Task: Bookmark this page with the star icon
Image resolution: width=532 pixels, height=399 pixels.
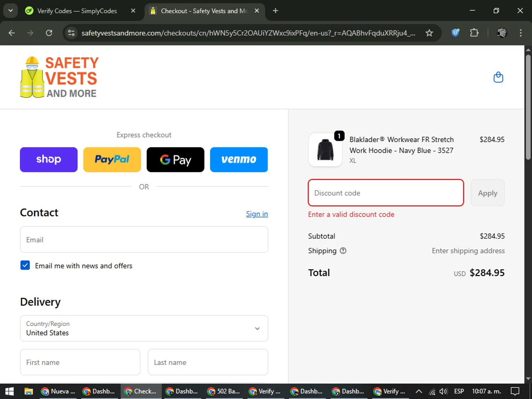Action: (x=429, y=33)
